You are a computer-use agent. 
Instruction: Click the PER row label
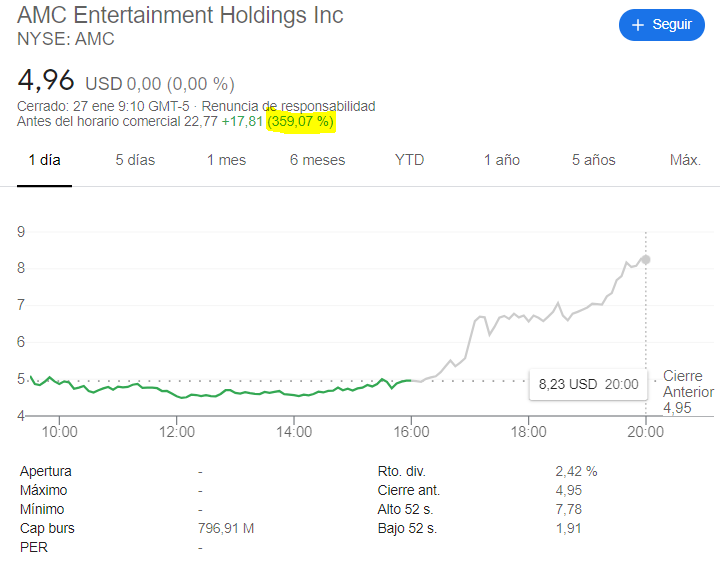pyautogui.click(x=34, y=547)
